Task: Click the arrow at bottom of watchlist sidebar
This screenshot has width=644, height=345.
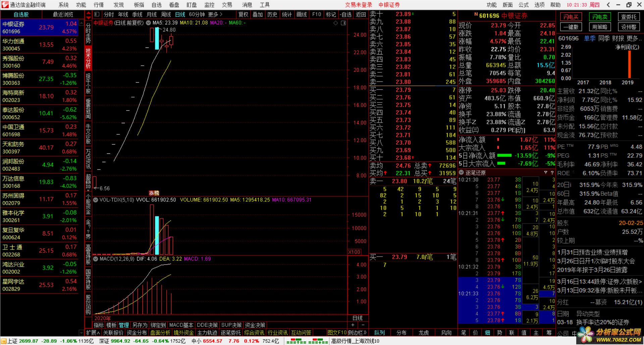Action: click(x=81, y=333)
